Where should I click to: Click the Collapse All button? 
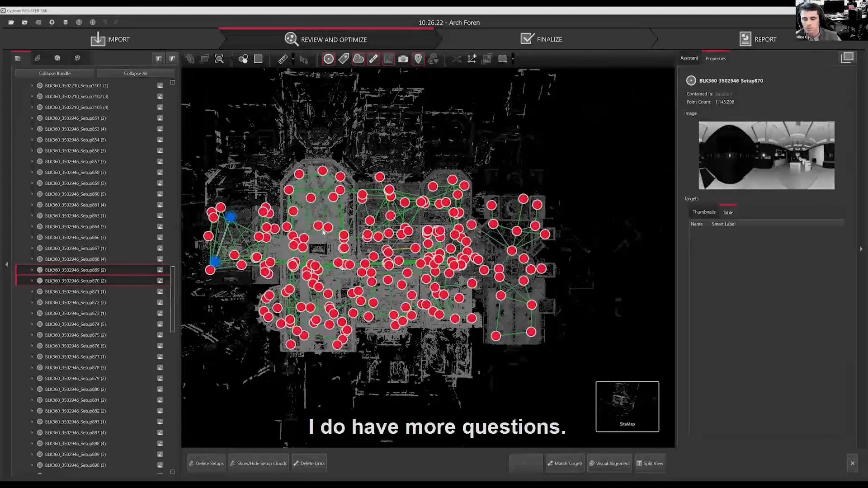click(x=136, y=73)
